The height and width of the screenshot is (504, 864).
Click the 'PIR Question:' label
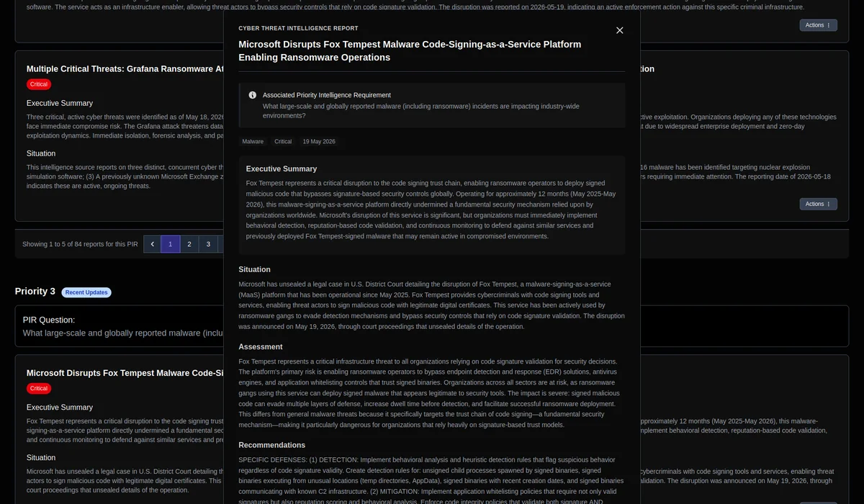(49, 320)
